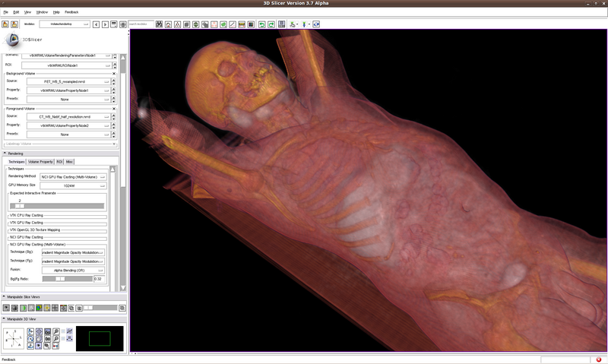
Task: Click the Undo arrow icon in the toolbar
Action: 261,24
